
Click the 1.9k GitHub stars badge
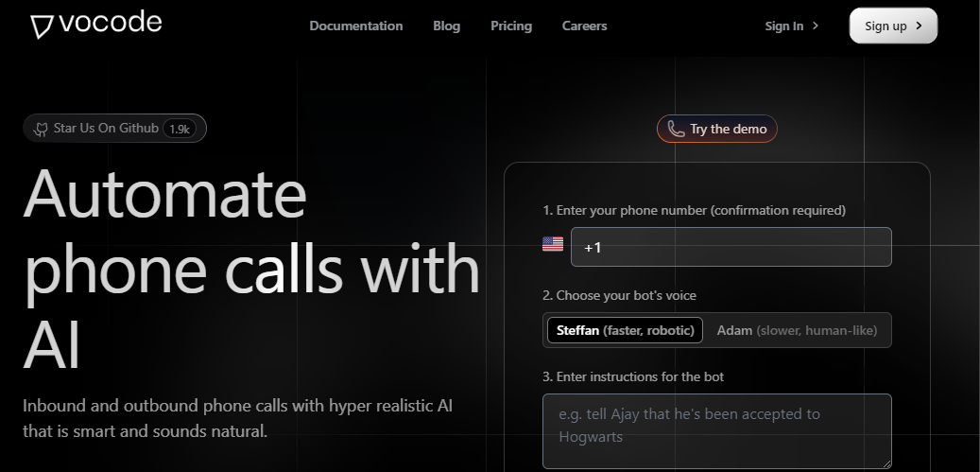180,129
